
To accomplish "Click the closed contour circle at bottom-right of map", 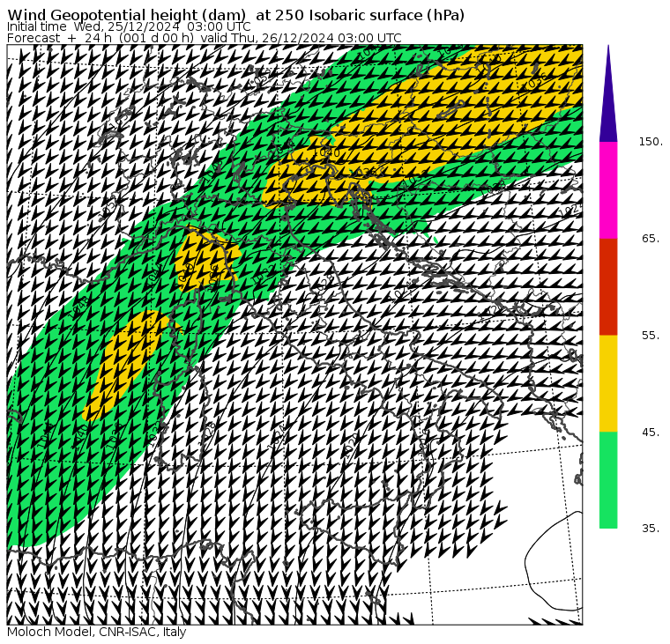I will coord(554,560).
